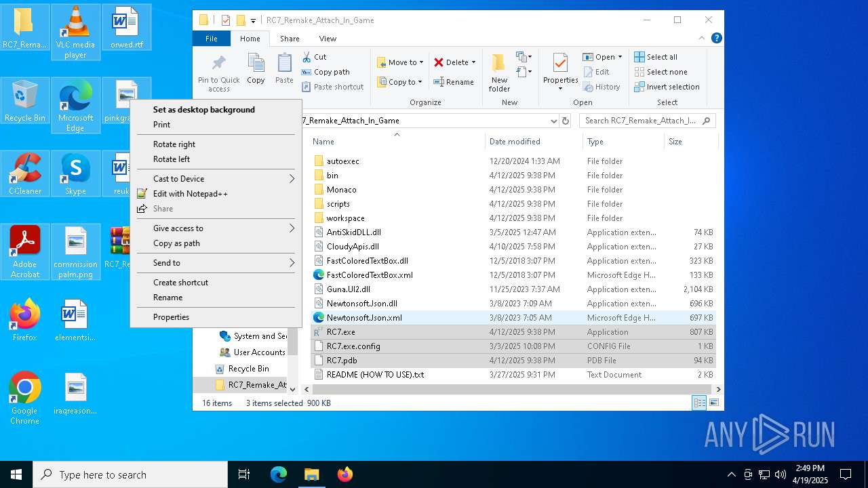
Task: Switch to the View ribbon tab
Action: pyautogui.click(x=328, y=39)
